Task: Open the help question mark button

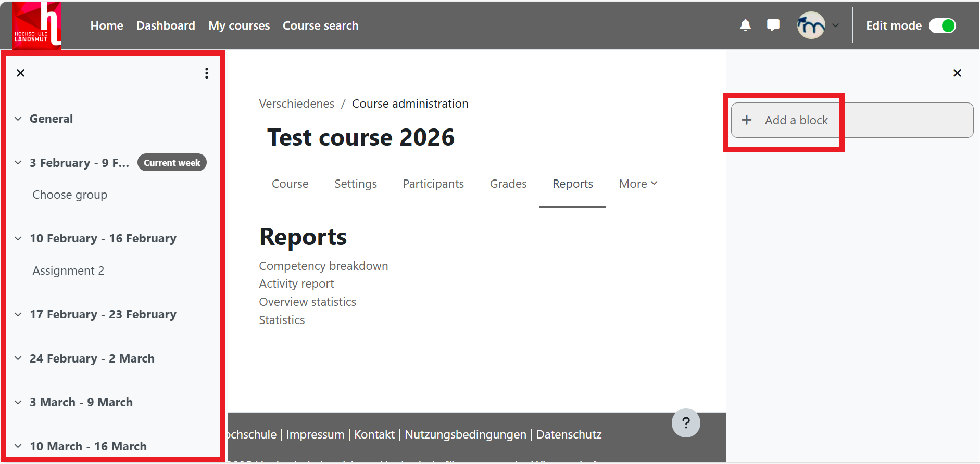Action: tap(685, 423)
